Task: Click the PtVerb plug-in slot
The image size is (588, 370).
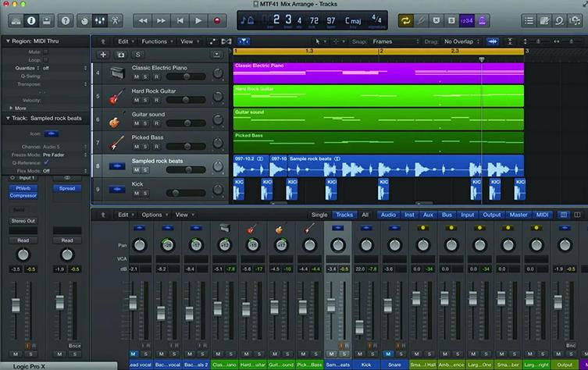Action: pyautogui.click(x=23, y=188)
